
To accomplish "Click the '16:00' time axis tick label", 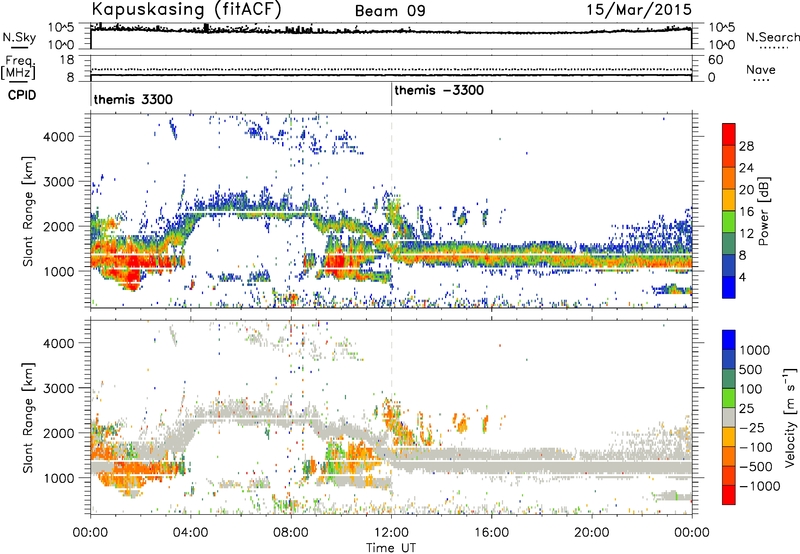I will point(491,533).
